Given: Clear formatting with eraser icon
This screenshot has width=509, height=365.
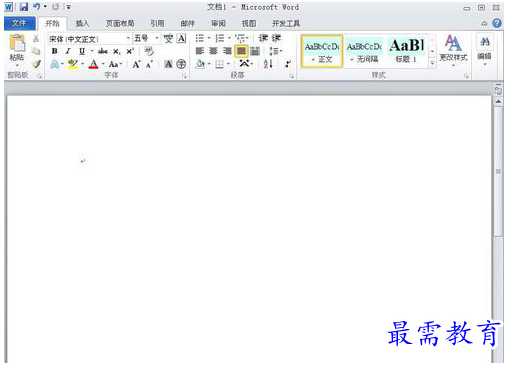Looking at the screenshot, I should pos(149,51).
